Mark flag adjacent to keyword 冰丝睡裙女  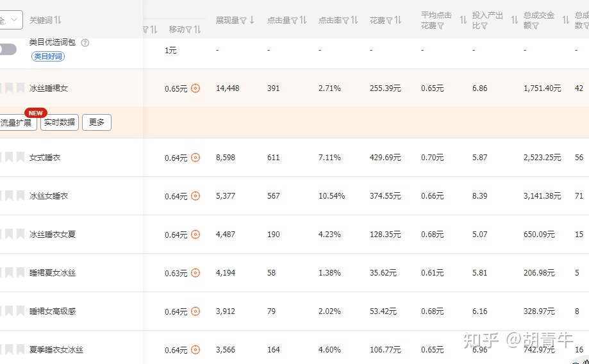[21, 88]
